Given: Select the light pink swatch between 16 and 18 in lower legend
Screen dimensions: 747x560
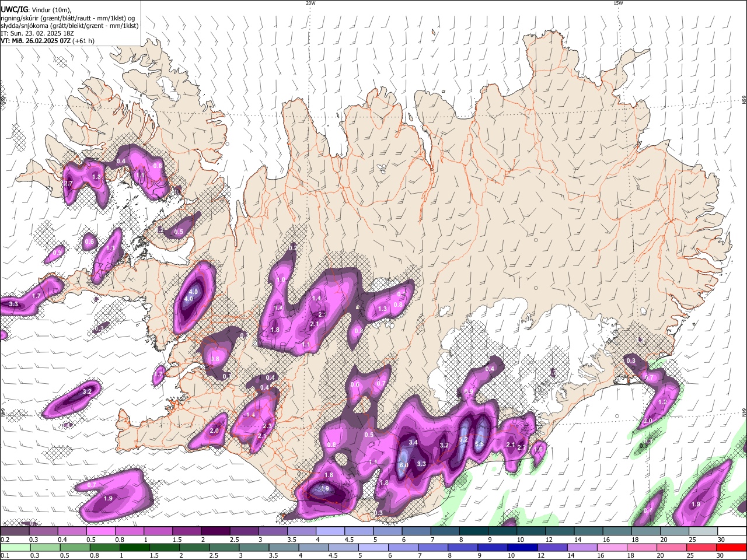Looking at the screenshot, I should point(612,547).
